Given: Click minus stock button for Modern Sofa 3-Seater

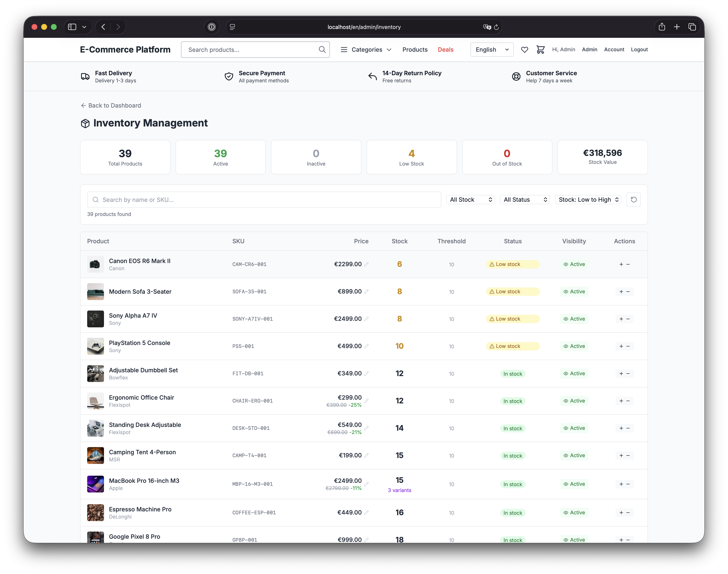Looking at the screenshot, I should (x=628, y=292).
